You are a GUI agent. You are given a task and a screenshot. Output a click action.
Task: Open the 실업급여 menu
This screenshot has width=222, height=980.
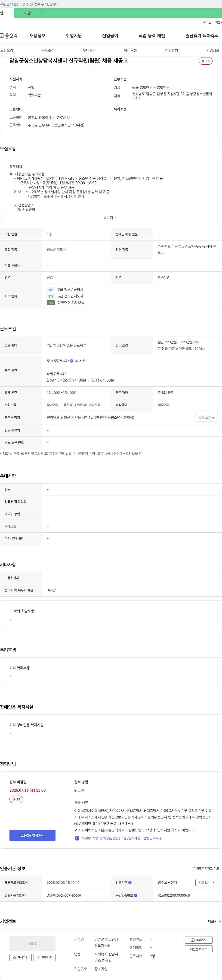(110, 36)
